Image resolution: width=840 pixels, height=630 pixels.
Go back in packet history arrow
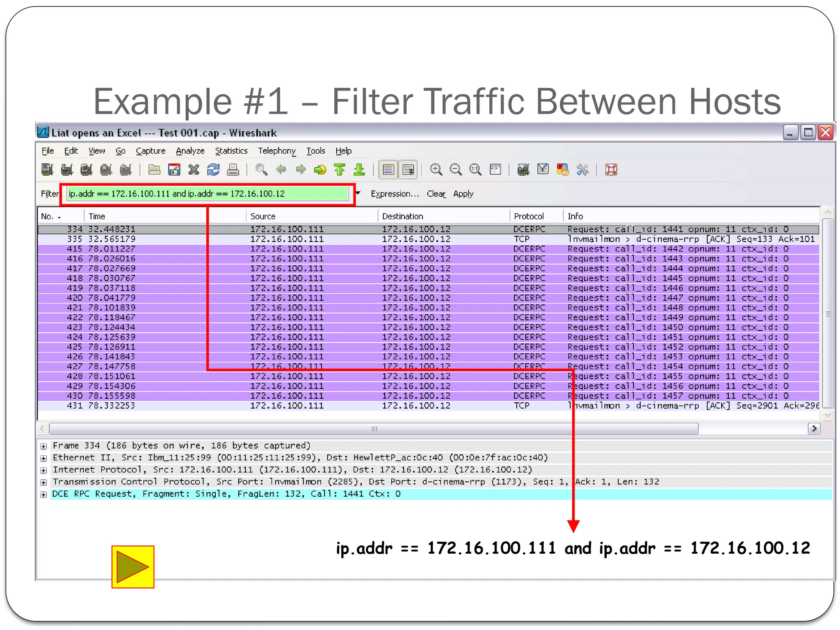(281, 169)
